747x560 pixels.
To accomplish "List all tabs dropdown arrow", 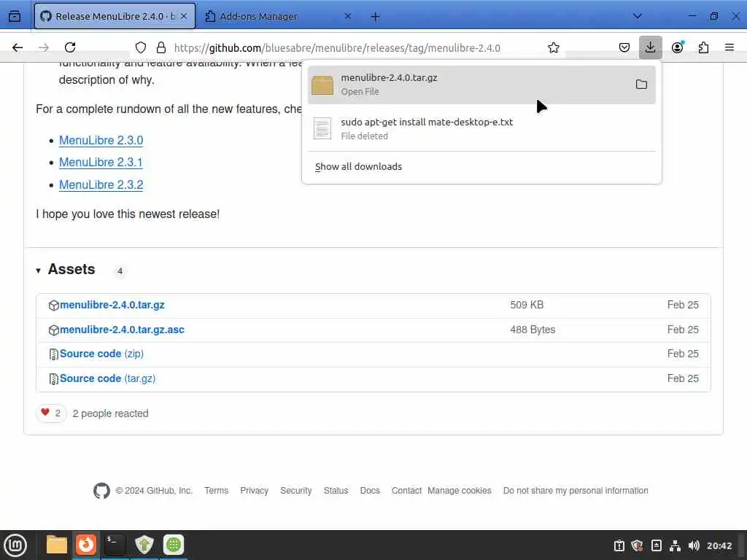I will coord(638,16).
